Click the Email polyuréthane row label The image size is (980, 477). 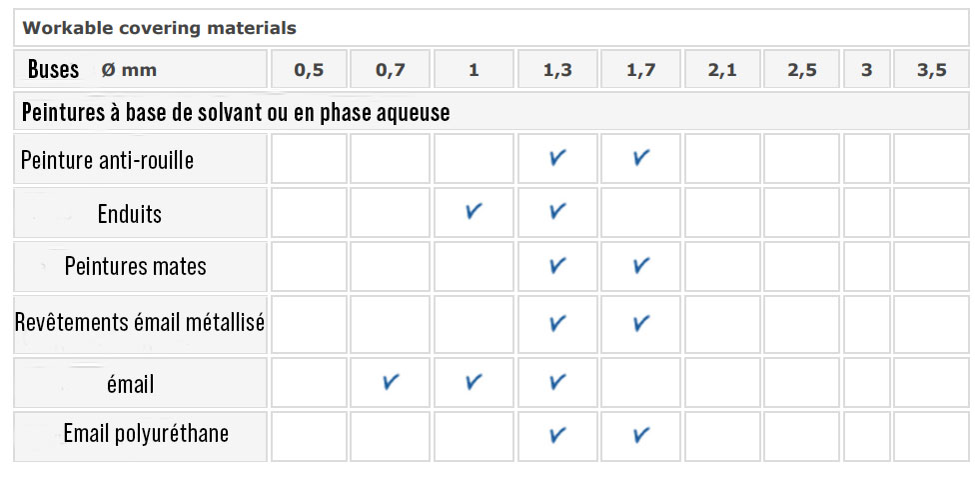coord(146,433)
